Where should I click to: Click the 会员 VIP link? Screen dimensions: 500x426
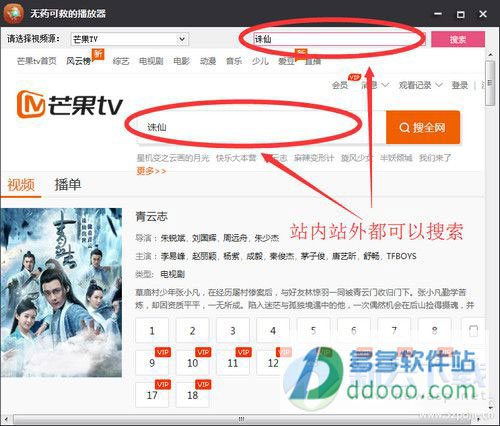[340, 85]
